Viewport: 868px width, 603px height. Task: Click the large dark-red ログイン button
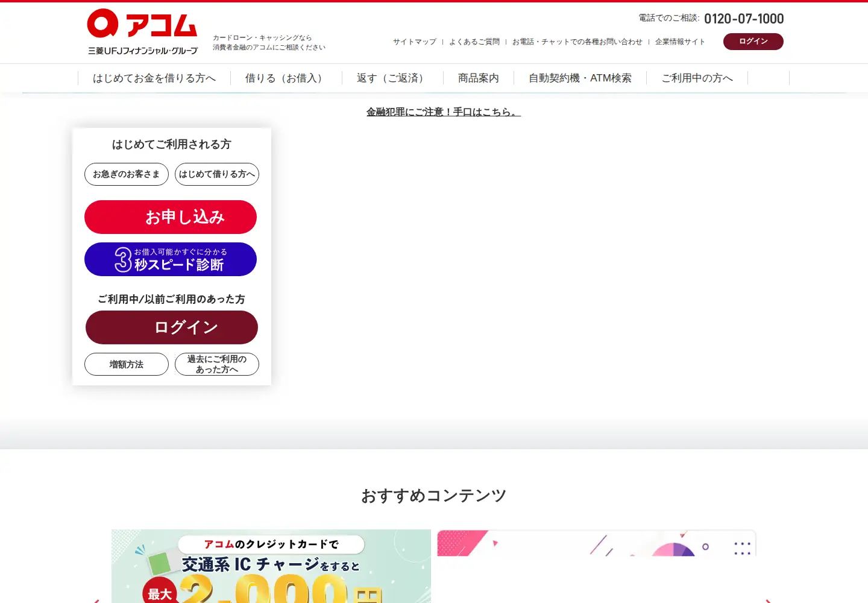172,327
